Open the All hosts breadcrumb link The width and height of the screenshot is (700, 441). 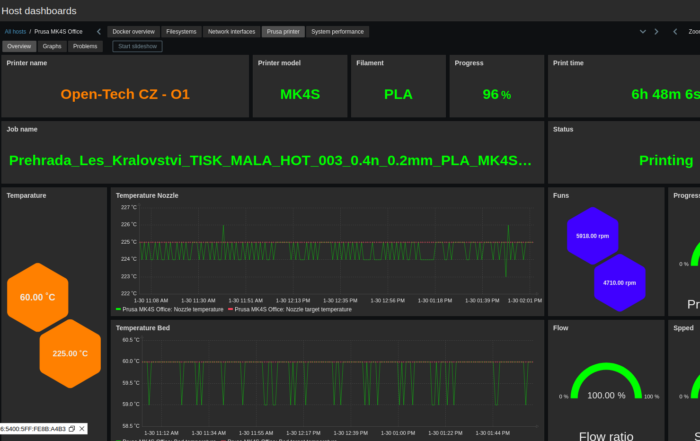[x=15, y=32]
